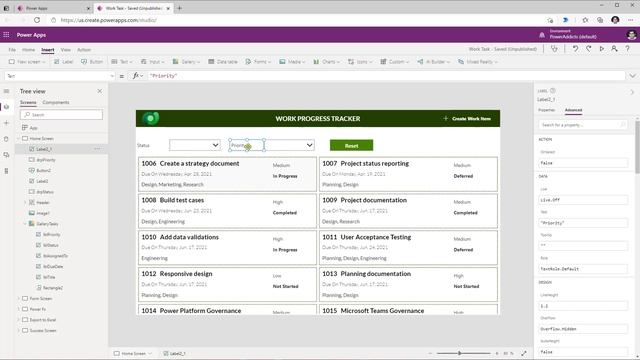Viewport: 640px width, 360px height.
Task: Open the Data cylinder icon in left rail
Action: (6, 139)
